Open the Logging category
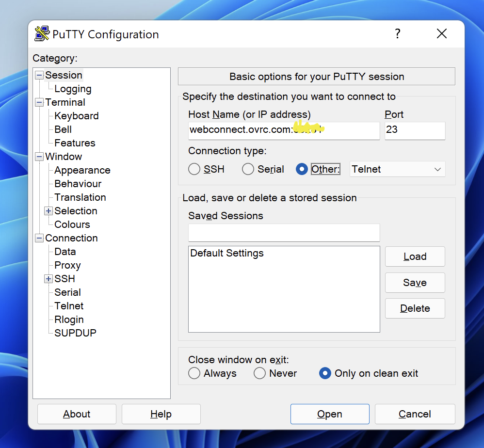Screen dimensions: 484x448 pos(73,89)
